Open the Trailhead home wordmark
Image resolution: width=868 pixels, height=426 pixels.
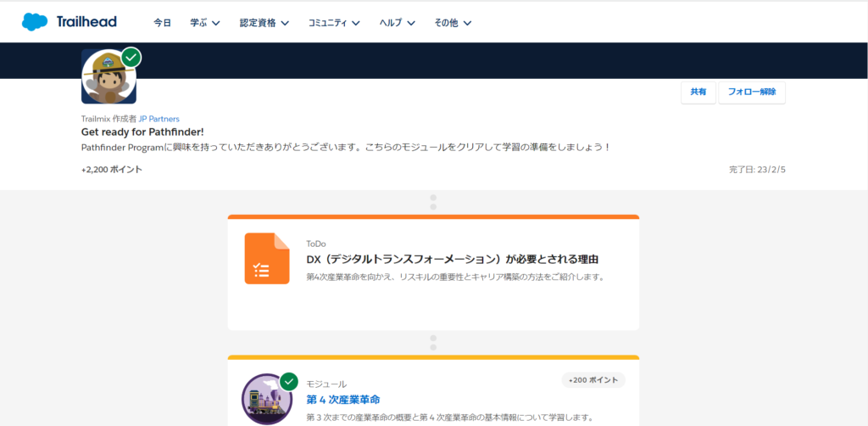click(86, 22)
